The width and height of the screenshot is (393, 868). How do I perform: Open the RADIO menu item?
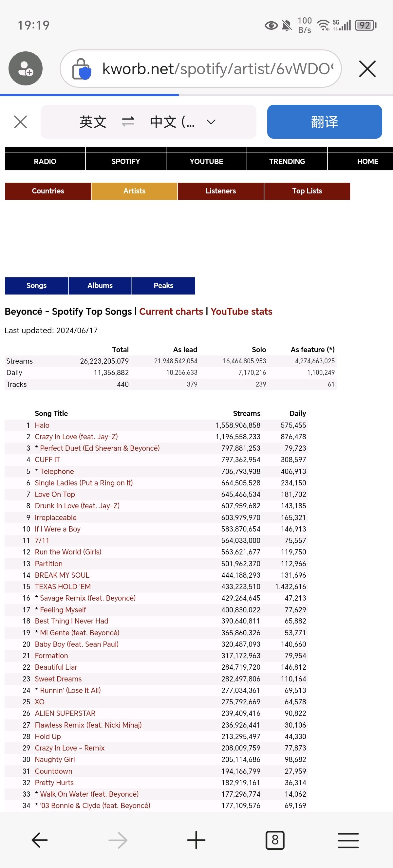click(x=45, y=161)
